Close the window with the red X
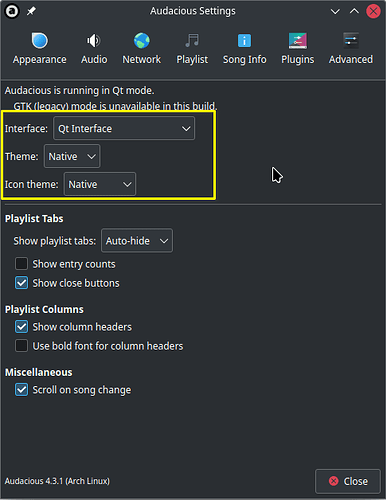This screenshot has height=500, width=386. pos(373,11)
